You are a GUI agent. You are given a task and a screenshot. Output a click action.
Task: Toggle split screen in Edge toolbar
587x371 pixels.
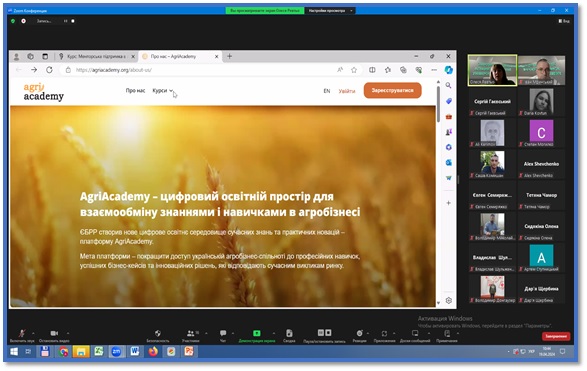[x=372, y=70]
